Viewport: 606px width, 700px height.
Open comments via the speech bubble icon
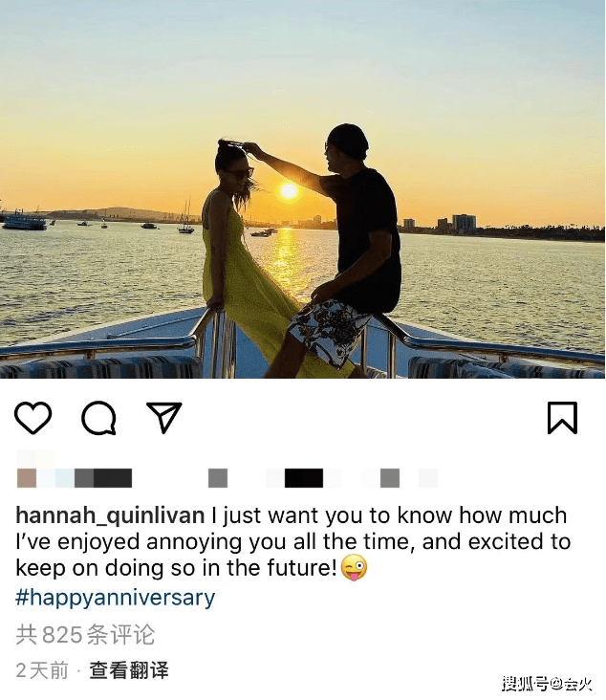point(98,418)
